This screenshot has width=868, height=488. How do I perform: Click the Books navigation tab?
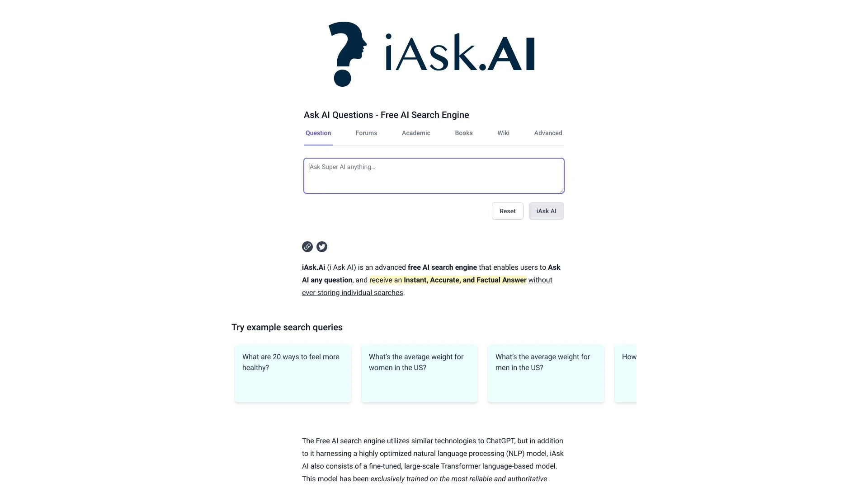pos(463,132)
